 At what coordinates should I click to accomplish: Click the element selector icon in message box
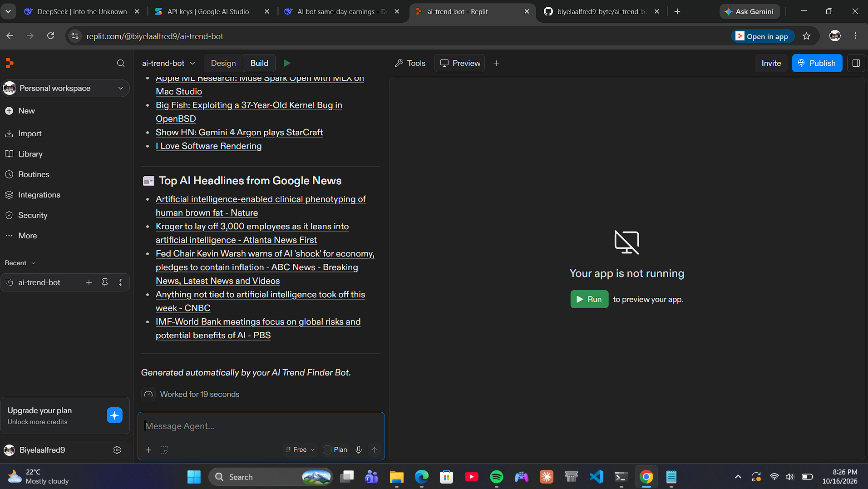164,450
